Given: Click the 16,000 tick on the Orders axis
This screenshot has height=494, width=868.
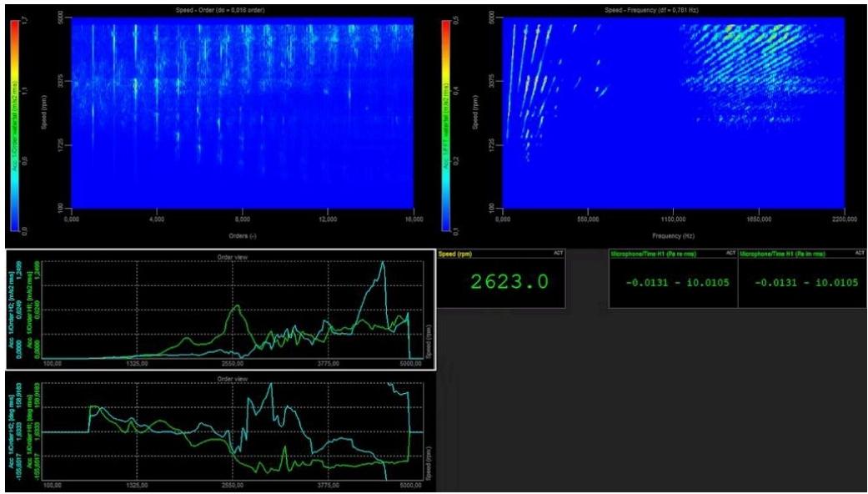Looking at the screenshot, I should (414, 219).
